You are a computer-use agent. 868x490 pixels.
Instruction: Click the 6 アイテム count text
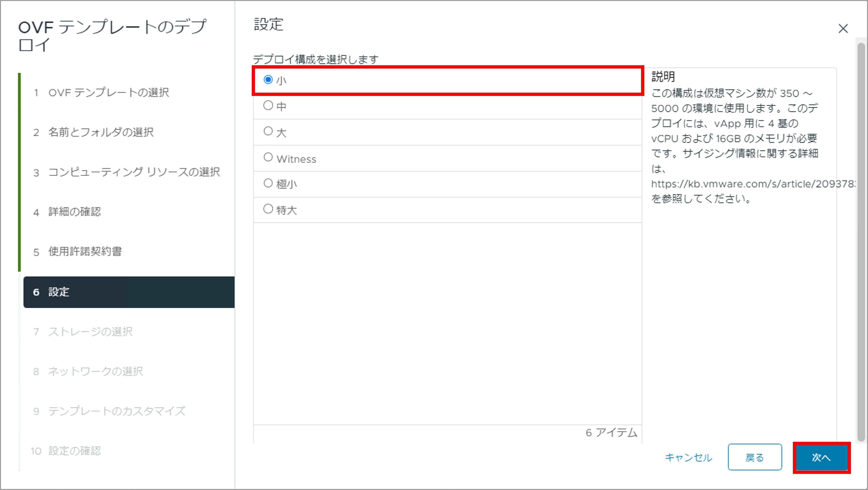click(x=611, y=433)
